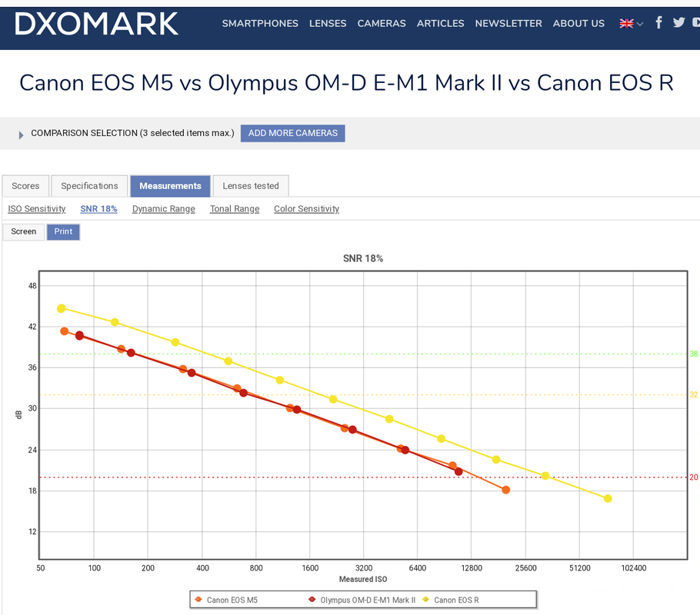
Task: Open the LENSES menu
Action: (328, 23)
